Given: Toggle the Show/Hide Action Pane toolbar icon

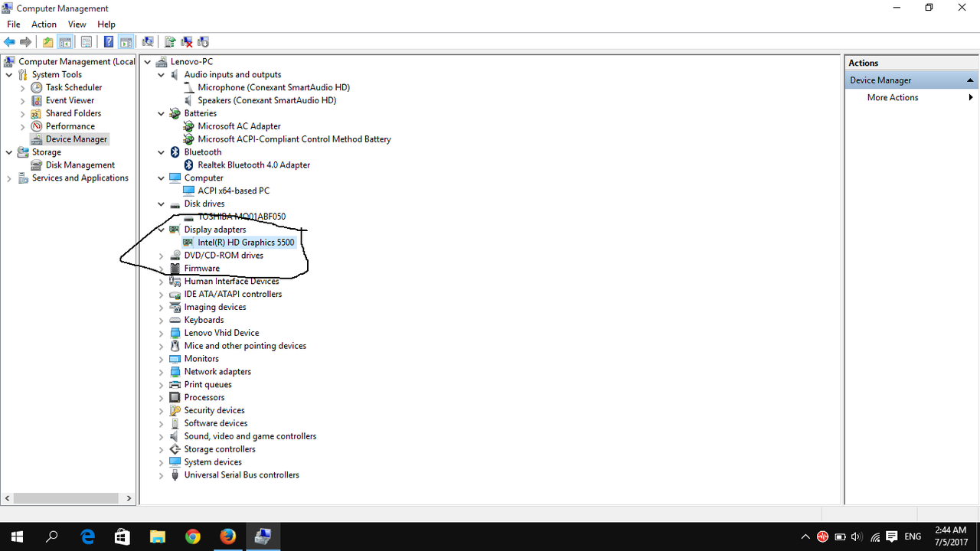Looking at the screenshot, I should tap(126, 42).
